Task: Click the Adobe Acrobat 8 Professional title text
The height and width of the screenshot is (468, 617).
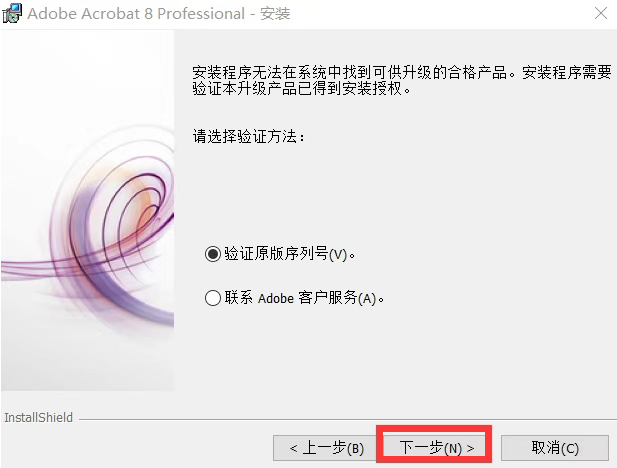Action: 136,14
